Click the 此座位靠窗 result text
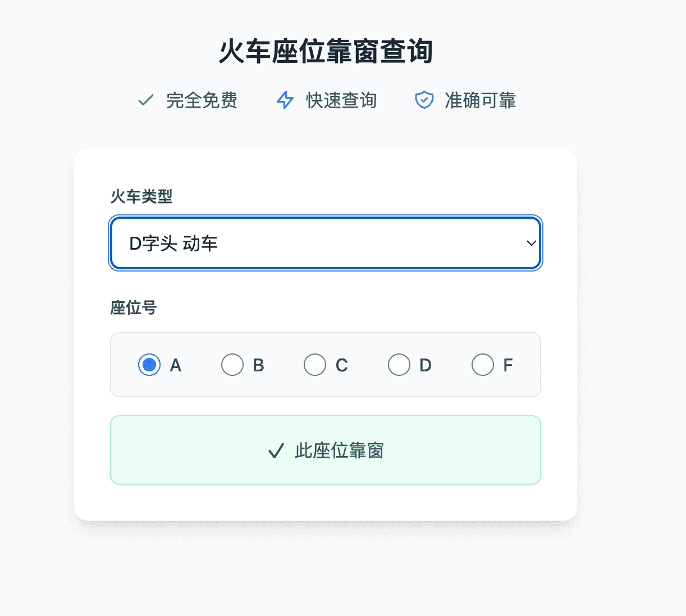Image resolution: width=686 pixels, height=616 pixels. pos(339,450)
